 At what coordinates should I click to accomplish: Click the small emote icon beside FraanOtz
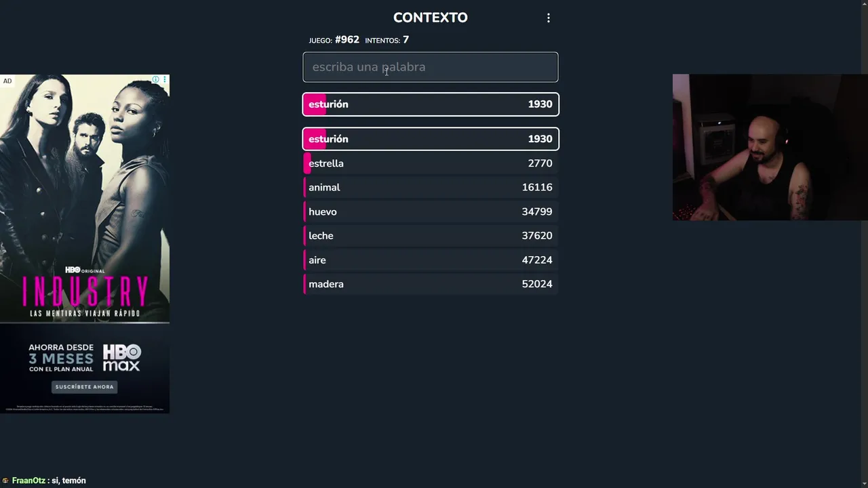point(5,481)
